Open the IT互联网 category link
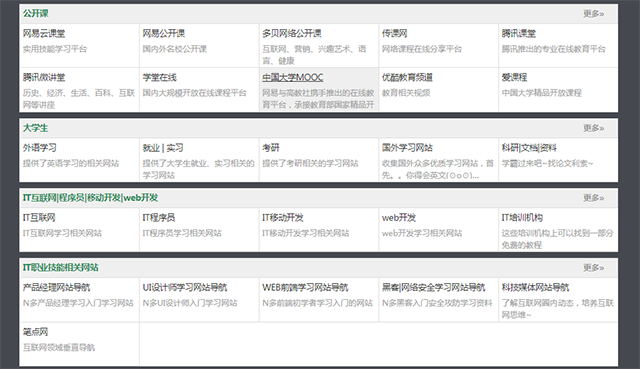This screenshot has height=369, width=640. 39,218
